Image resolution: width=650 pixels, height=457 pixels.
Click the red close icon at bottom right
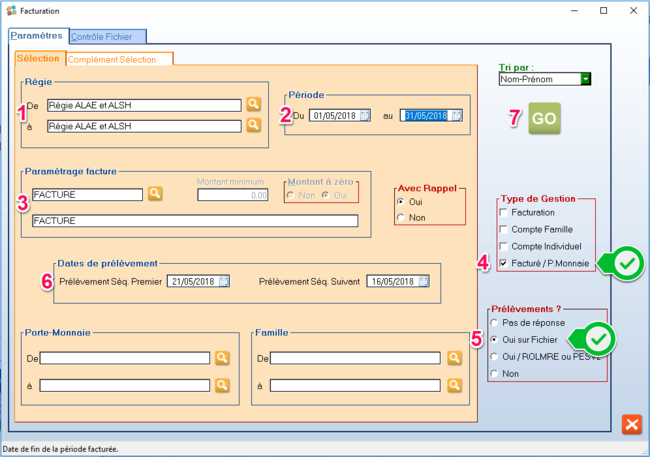[x=631, y=424]
